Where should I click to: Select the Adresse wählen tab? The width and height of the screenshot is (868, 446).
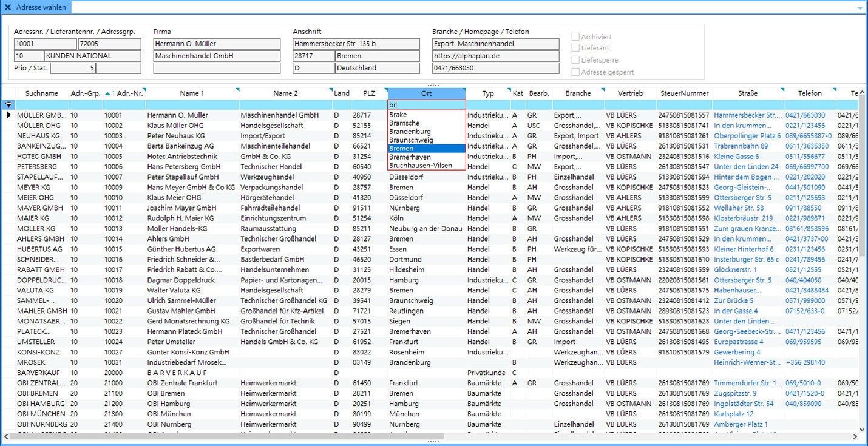[41, 7]
